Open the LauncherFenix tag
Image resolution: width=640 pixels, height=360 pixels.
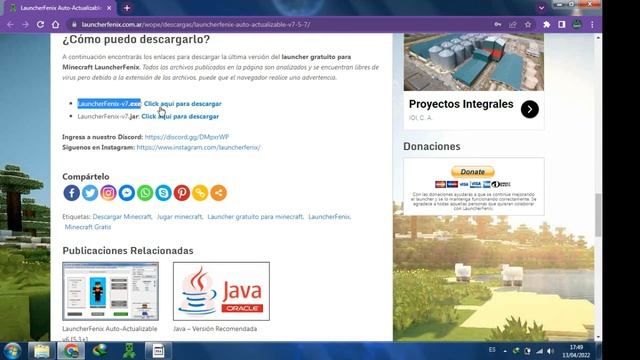pyautogui.click(x=329, y=217)
